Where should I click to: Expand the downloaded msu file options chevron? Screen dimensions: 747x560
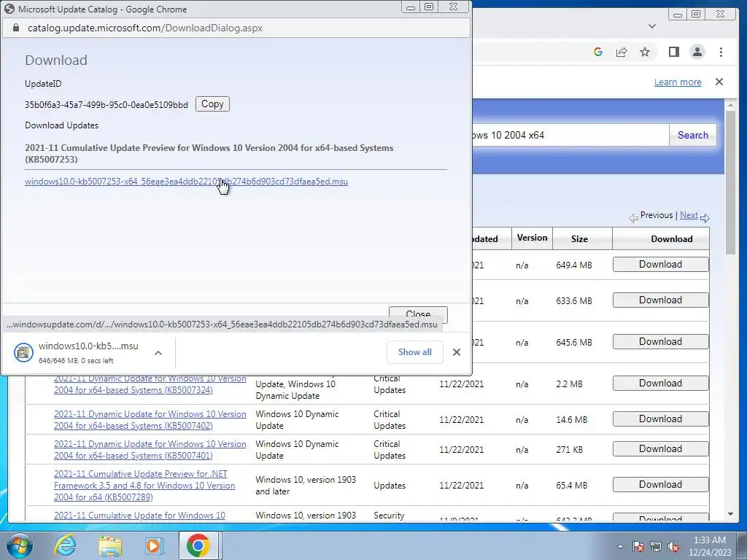pos(158,353)
